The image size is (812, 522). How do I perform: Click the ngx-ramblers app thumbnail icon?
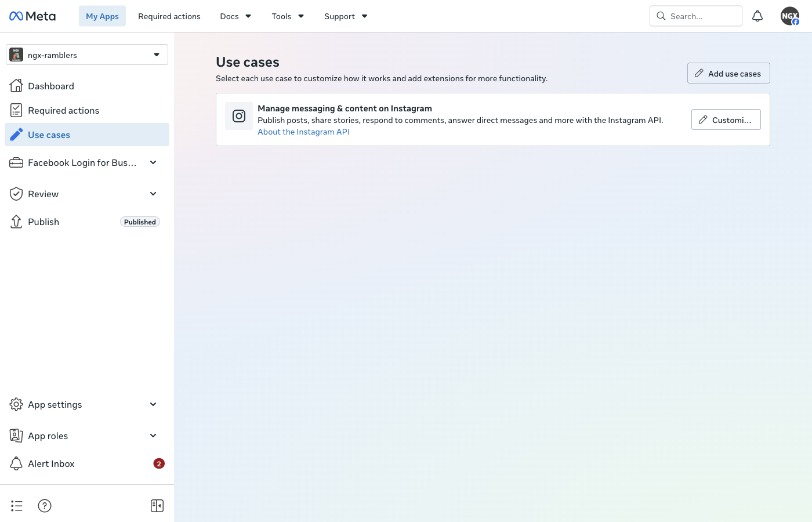(16, 55)
